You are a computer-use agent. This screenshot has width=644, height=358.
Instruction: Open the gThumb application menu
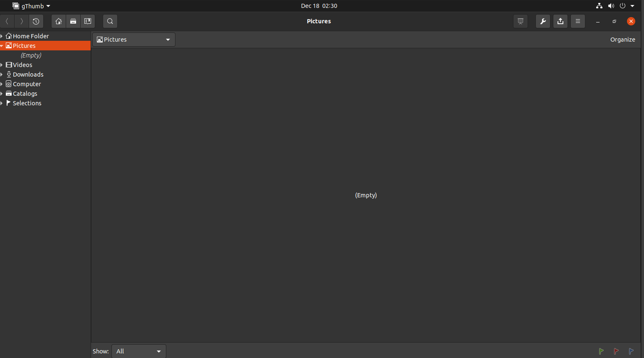[x=31, y=6]
